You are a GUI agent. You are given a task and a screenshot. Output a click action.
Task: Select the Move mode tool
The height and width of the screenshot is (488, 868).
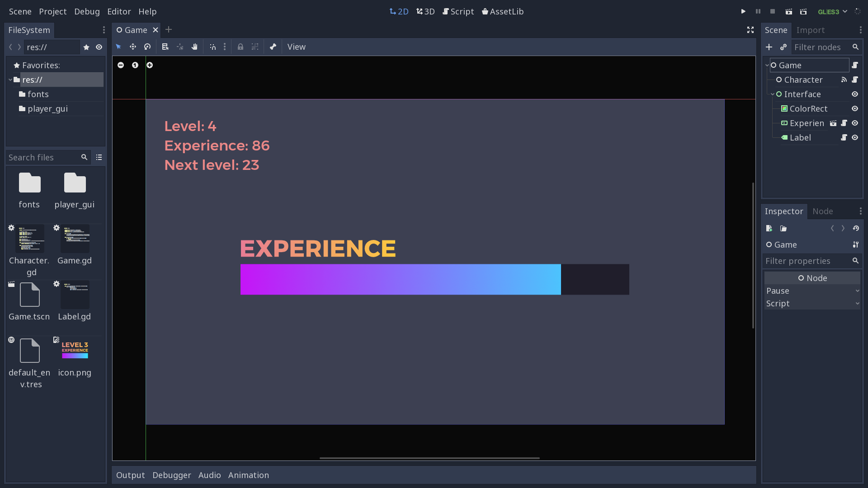[133, 47]
